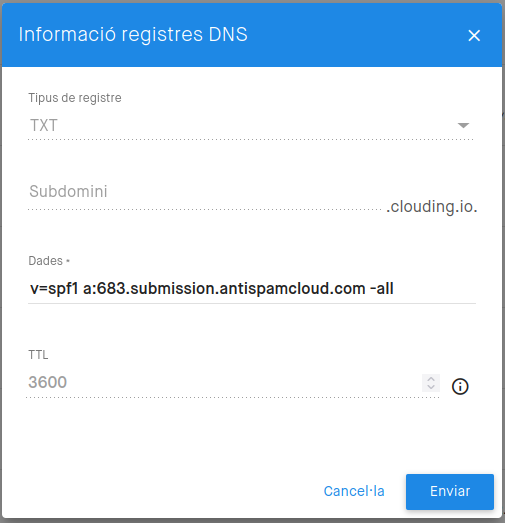Click the v=spf1 text in Dades
Viewport: 505px width, 523px height.
pyautogui.click(x=54, y=289)
